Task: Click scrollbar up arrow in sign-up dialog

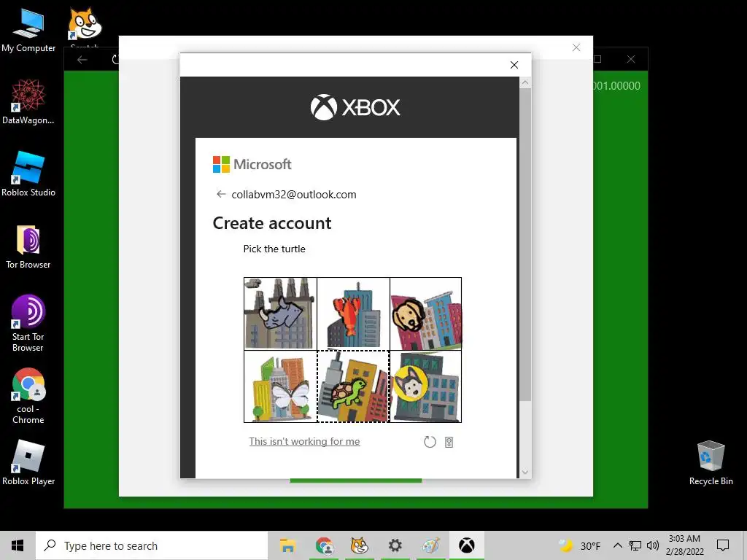Action: point(525,82)
